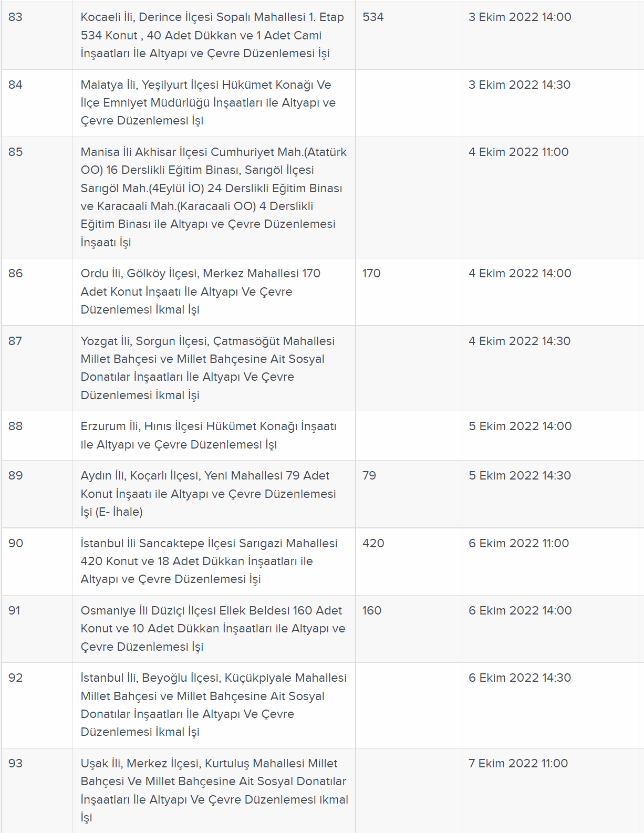This screenshot has width=644, height=833.
Task: Click the 534 housing count cell
Action: click(x=409, y=35)
